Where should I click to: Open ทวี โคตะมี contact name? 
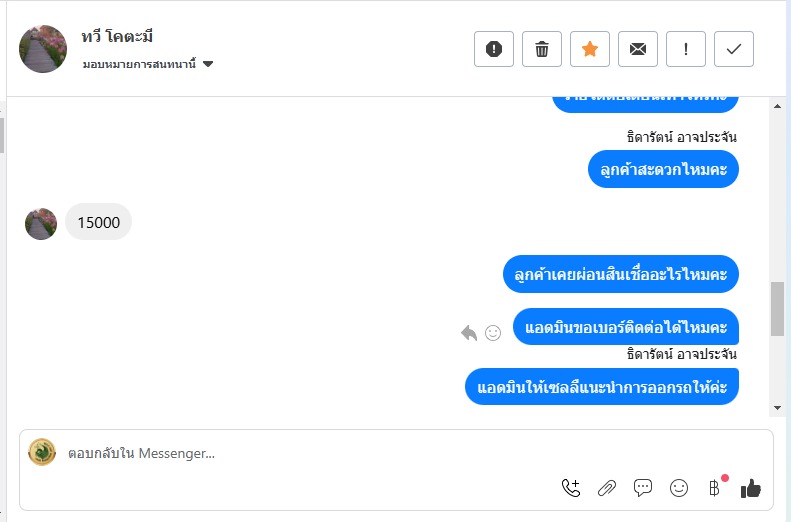pyautogui.click(x=118, y=38)
